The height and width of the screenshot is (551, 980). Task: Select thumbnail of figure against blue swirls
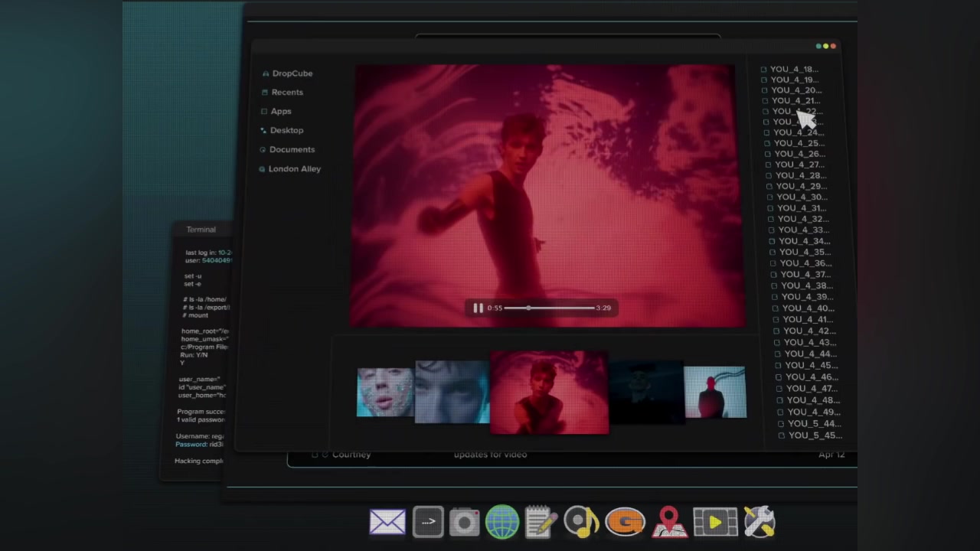715,393
